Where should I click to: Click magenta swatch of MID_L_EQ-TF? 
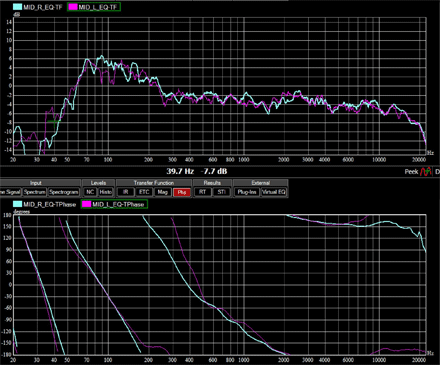73,7
